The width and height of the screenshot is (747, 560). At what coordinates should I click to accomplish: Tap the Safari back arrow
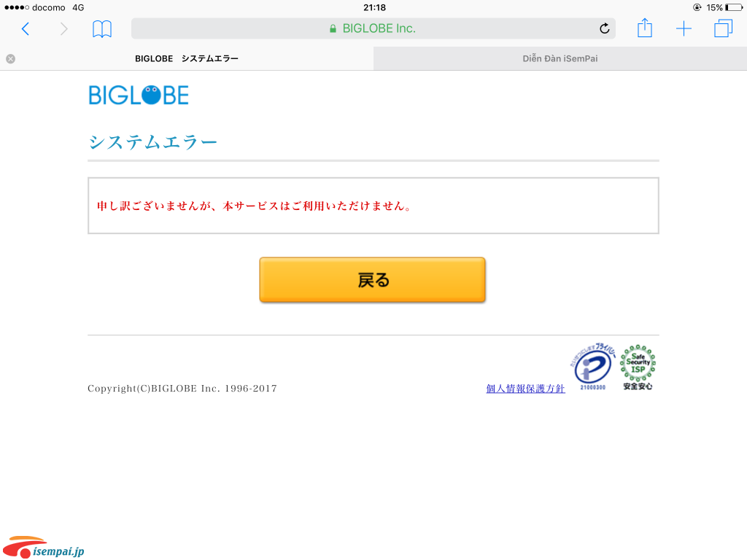pos(26,29)
